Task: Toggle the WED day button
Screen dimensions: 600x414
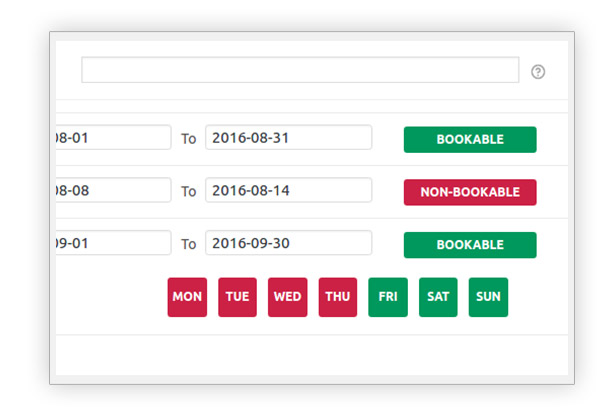Action: (x=287, y=297)
